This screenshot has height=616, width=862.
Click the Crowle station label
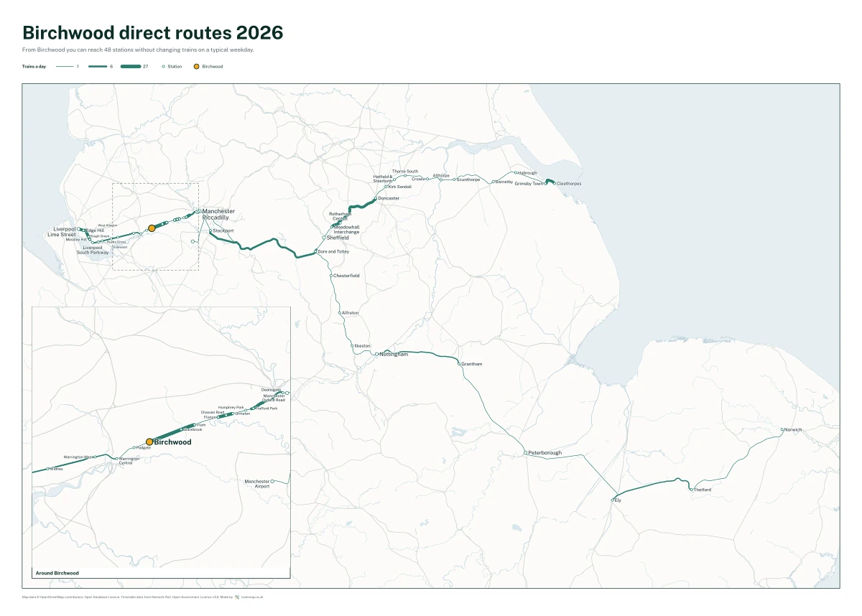418,179
